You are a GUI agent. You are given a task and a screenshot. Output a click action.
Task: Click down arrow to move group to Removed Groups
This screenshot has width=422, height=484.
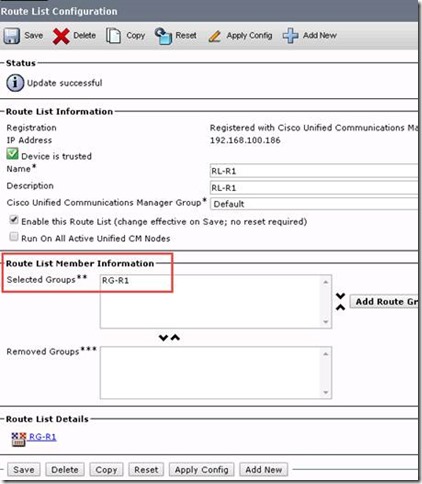[163, 338]
